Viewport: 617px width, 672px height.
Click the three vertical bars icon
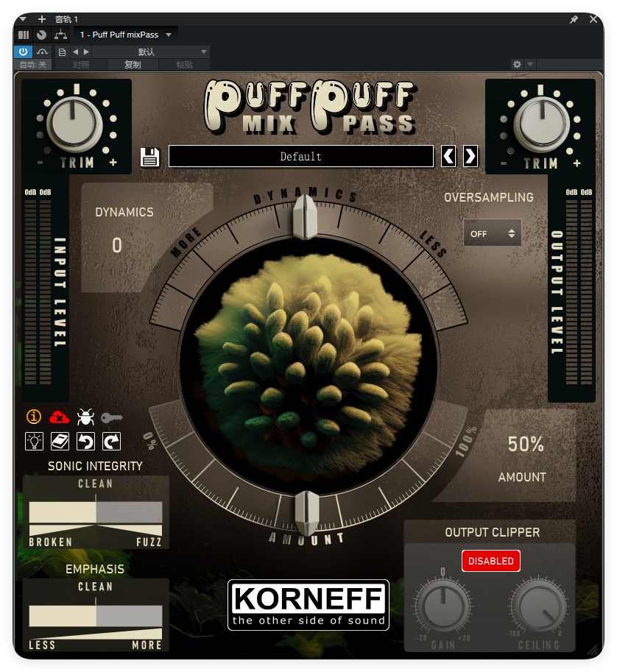pos(24,35)
